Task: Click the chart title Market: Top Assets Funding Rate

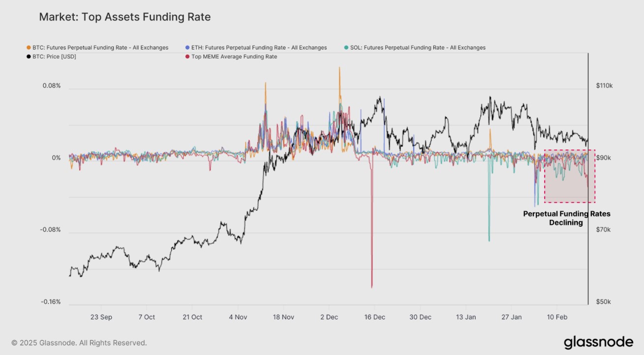Action: 124,17
